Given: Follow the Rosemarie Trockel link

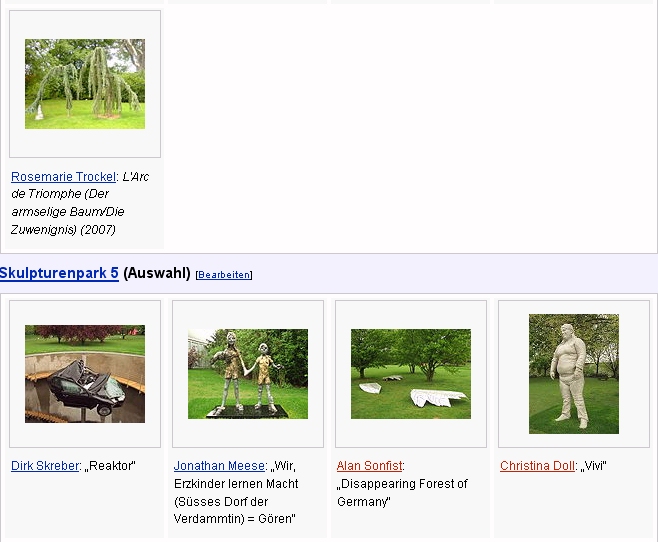Looking at the screenshot, I should 63,177.
